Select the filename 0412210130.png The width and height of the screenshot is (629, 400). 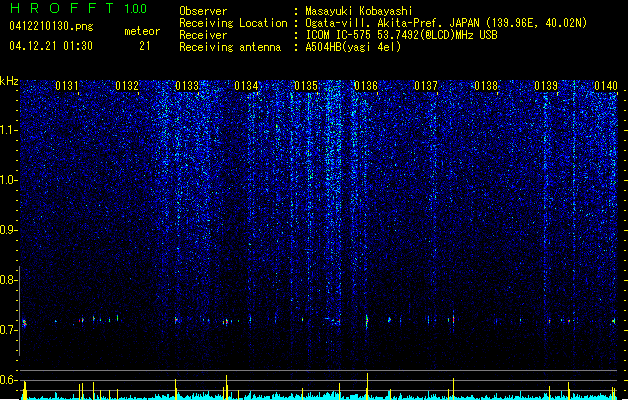click(51, 26)
